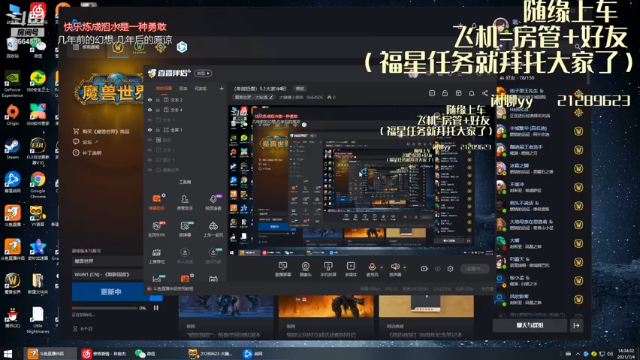Viewport: 640px width, 360px height.
Task: Open the 论坛 forum link
Action: (86, 142)
